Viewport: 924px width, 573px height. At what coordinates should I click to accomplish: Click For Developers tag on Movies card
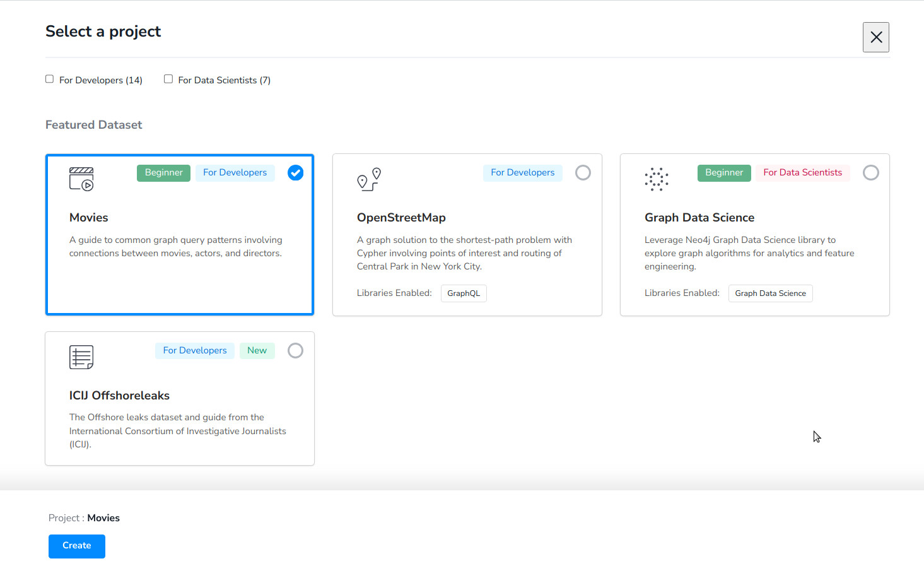coord(235,173)
